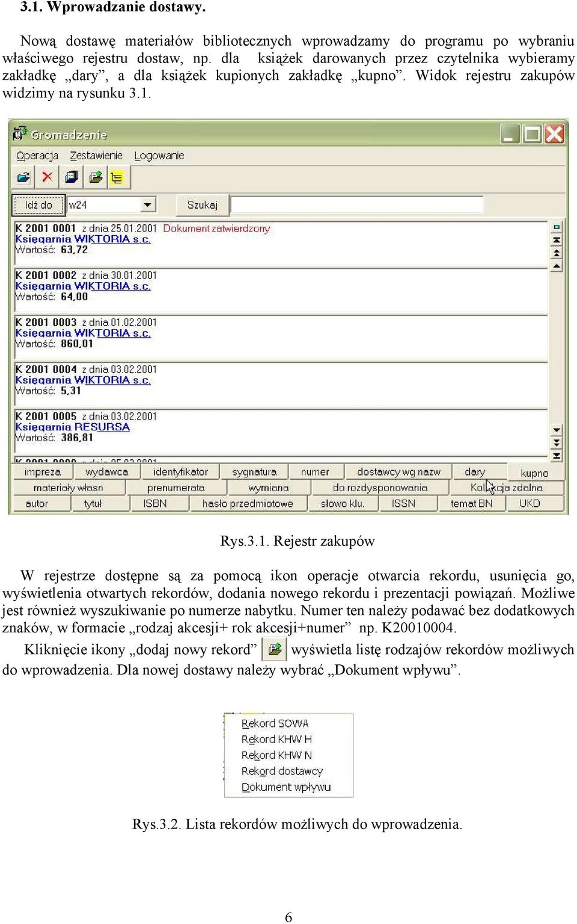Viewport: 577px width, 924px height.
Task: Click the add new record toolbar icon
Action: coord(95,177)
